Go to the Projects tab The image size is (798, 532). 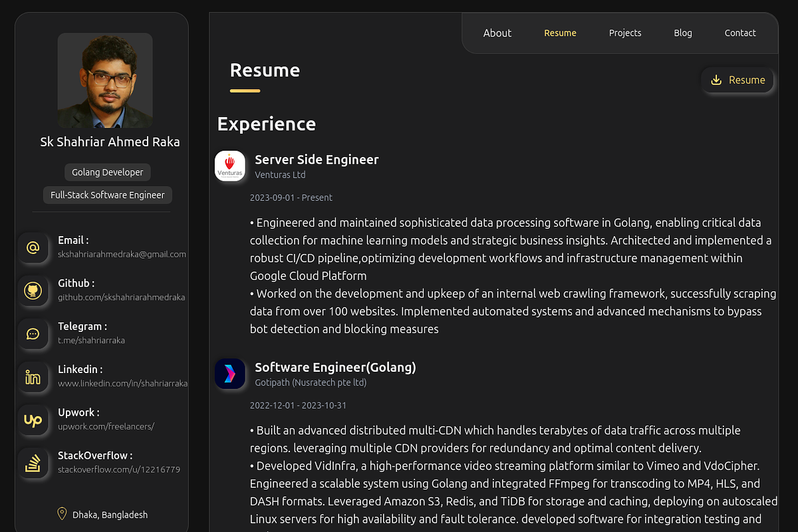click(x=625, y=33)
